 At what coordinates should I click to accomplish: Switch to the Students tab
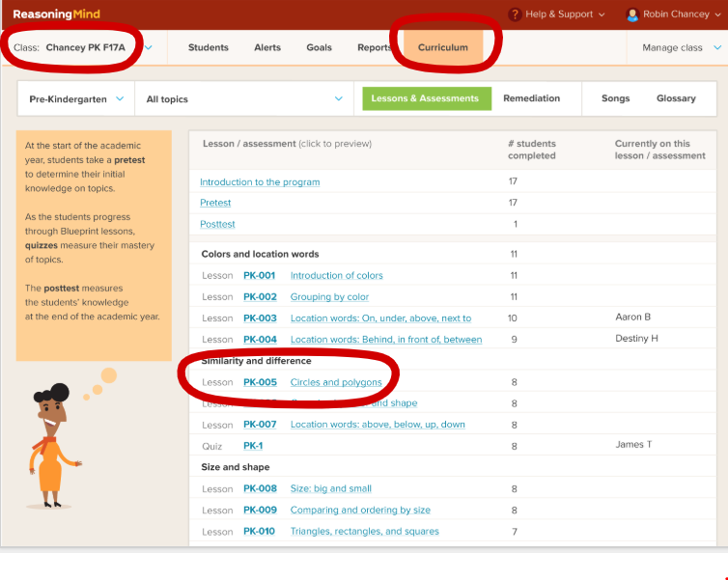[209, 47]
